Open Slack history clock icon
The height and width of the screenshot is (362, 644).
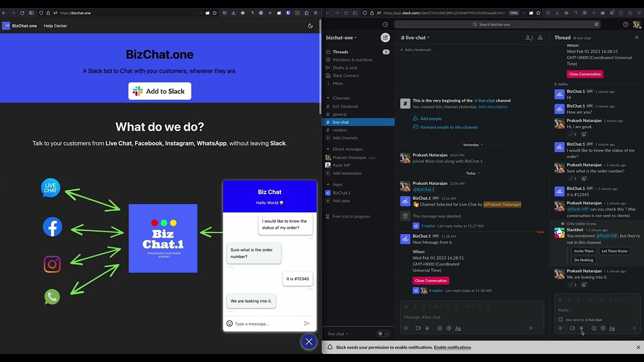[385, 24]
